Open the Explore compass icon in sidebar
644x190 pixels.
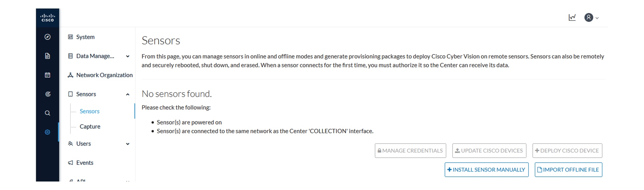(x=48, y=37)
